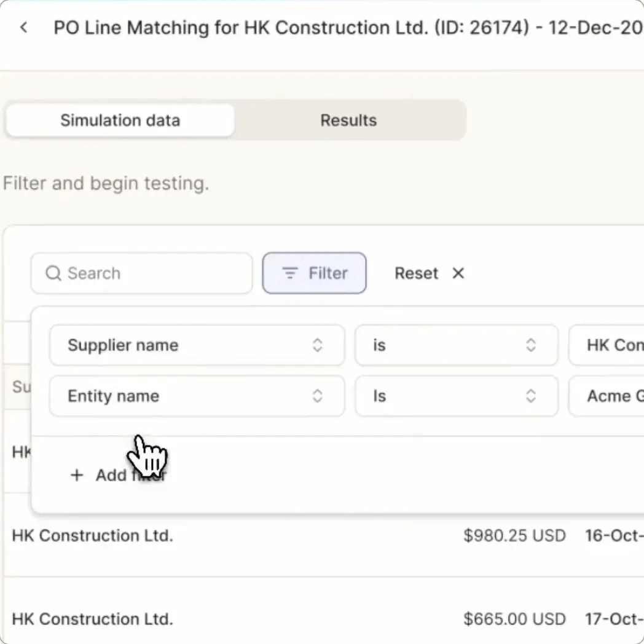Select the HK Construction row with $980.25 USD
The width and height of the screenshot is (644, 644).
pyautogui.click(x=324, y=536)
